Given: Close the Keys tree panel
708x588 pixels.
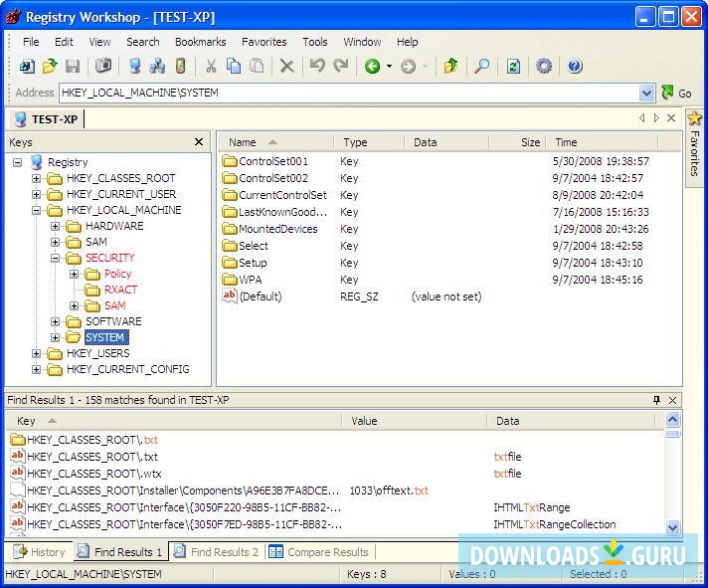Looking at the screenshot, I should click(x=199, y=142).
